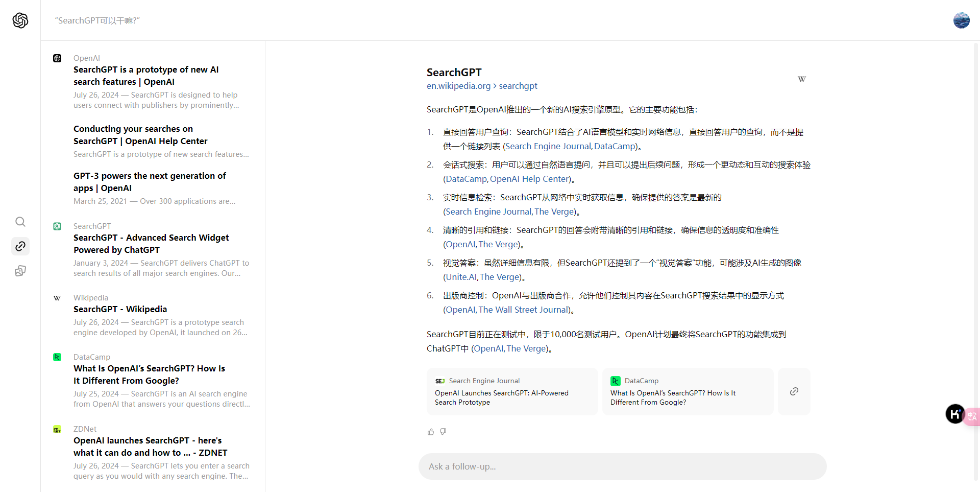The width and height of the screenshot is (980, 492).
Task: Open en.wikipedia.org > searchgpt link
Action: [x=482, y=86]
